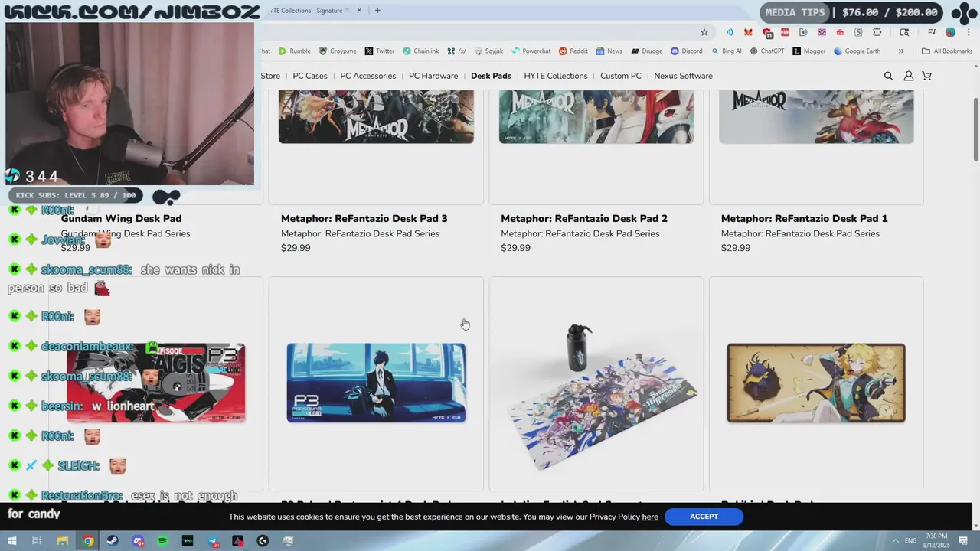Open the All Bookmarks folder
Image resolution: width=980 pixels, height=551 pixels.
947,51
